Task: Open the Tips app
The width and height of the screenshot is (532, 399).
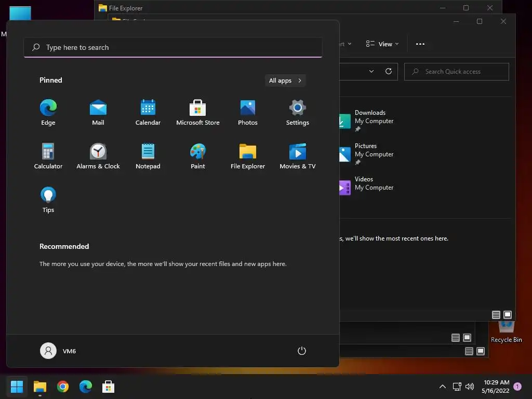Action: pos(48,200)
